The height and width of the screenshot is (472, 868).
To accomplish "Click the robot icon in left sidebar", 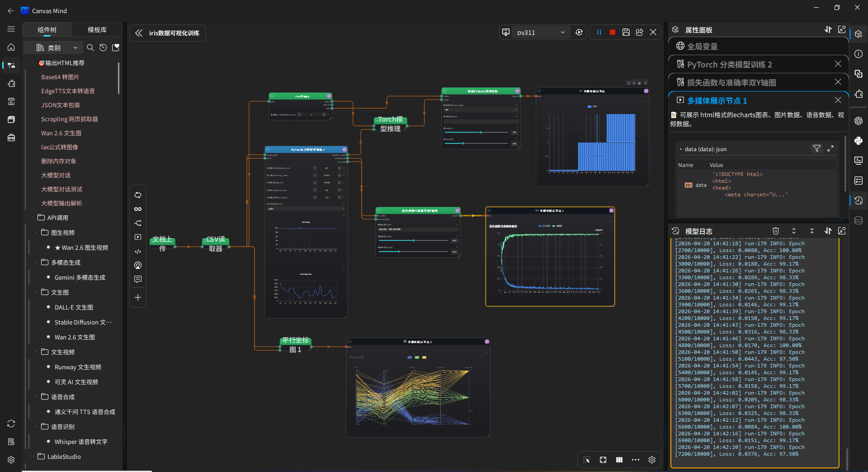I will (x=11, y=138).
